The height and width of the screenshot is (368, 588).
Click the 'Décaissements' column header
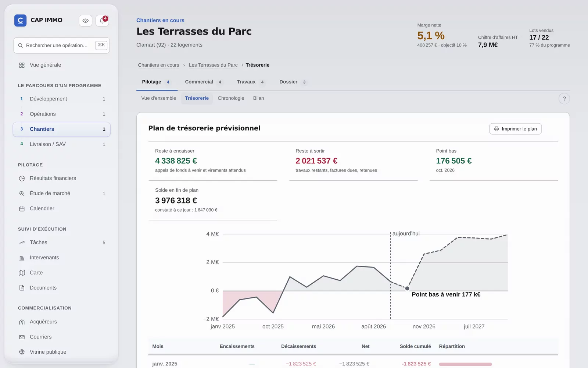[x=298, y=346]
